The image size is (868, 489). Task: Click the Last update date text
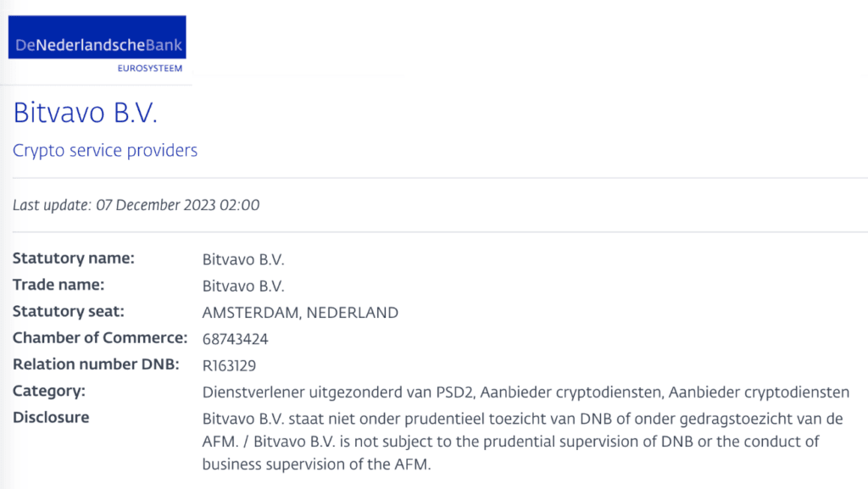coord(136,204)
